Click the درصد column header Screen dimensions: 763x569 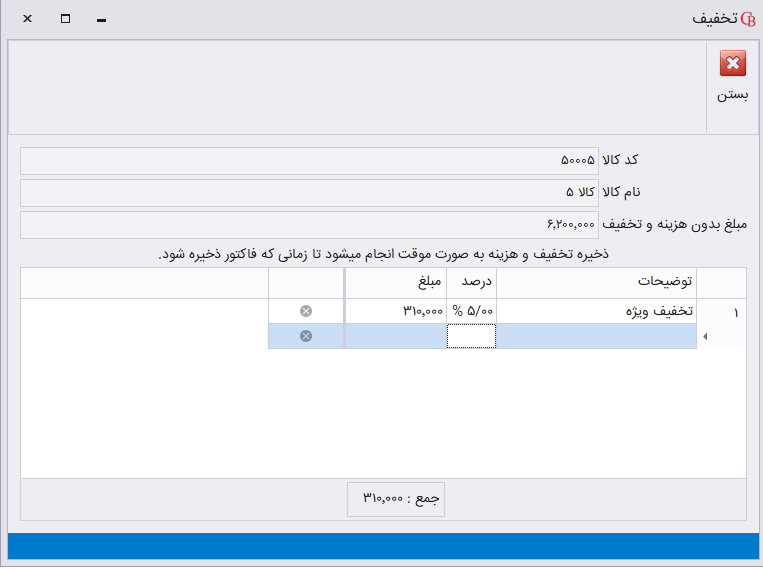pyautogui.click(x=471, y=283)
